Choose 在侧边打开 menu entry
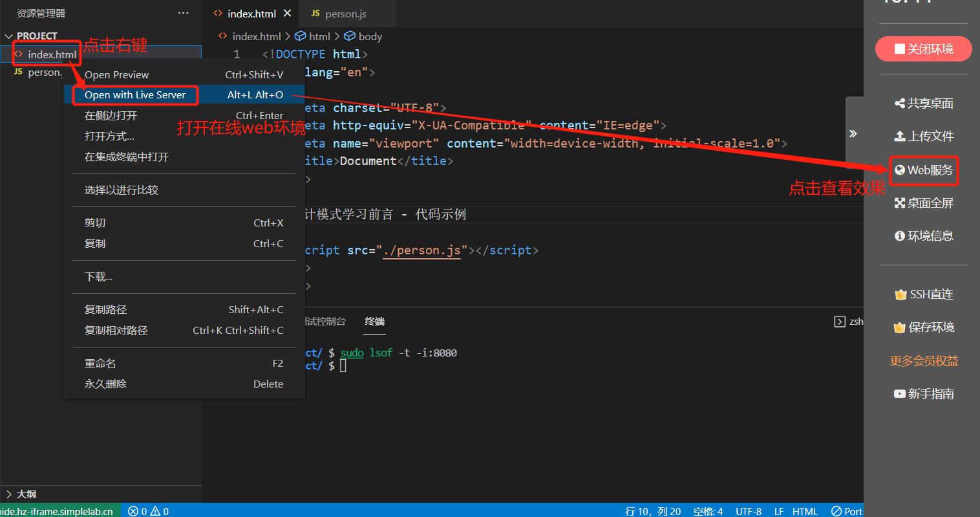Screen dimensions: 980x517 coord(184,115)
